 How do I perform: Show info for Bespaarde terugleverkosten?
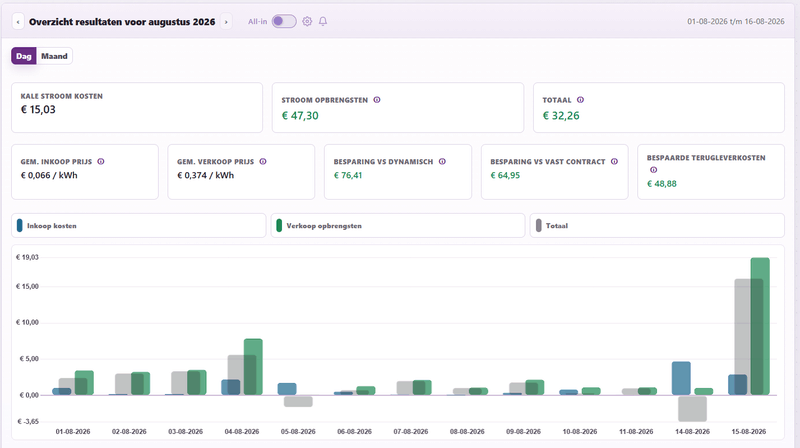click(x=654, y=170)
